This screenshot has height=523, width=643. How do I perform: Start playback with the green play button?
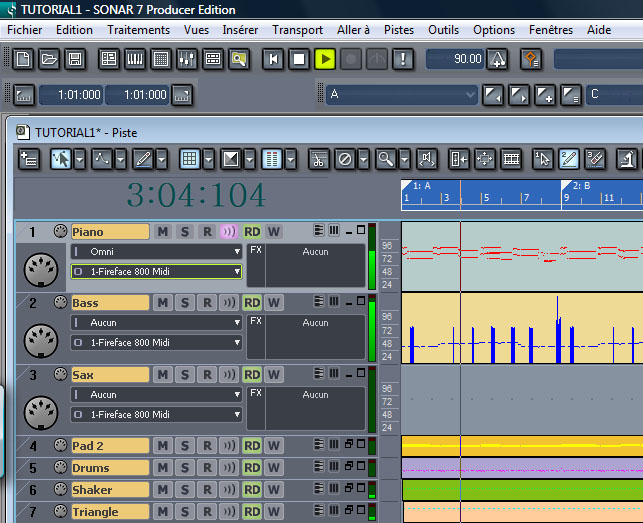(325, 59)
